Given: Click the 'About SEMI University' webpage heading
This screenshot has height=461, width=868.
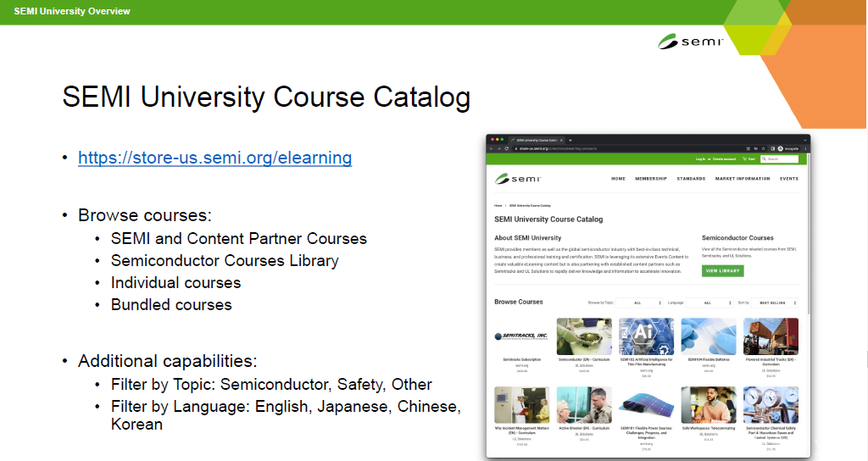Looking at the screenshot, I should (x=527, y=238).
